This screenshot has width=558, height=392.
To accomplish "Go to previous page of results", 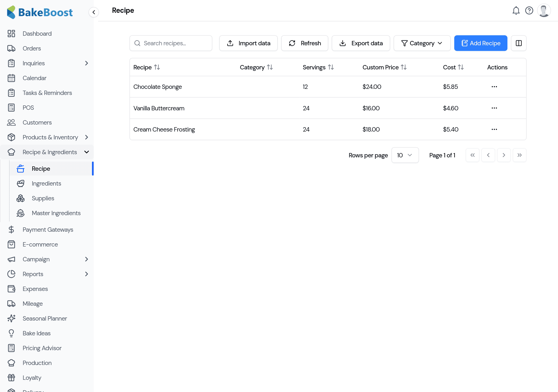I will (488, 155).
